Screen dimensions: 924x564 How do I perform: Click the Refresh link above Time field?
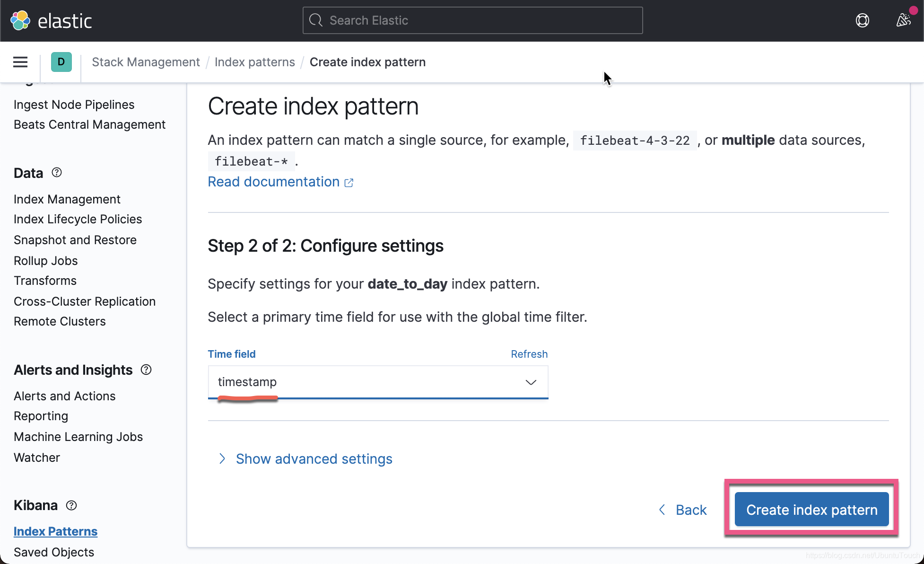coord(529,354)
